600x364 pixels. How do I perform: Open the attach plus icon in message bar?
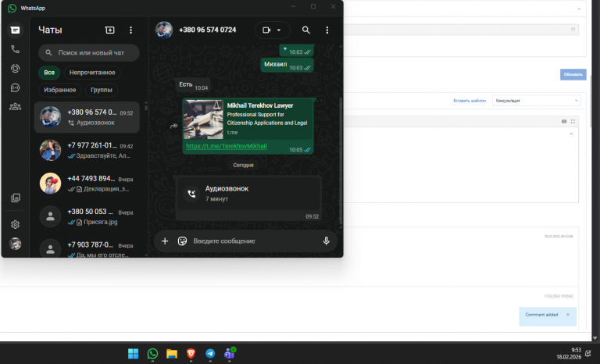pos(165,241)
